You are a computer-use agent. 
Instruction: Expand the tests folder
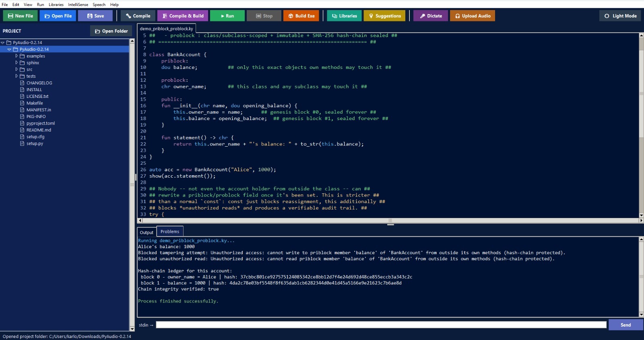(x=17, y=76)
